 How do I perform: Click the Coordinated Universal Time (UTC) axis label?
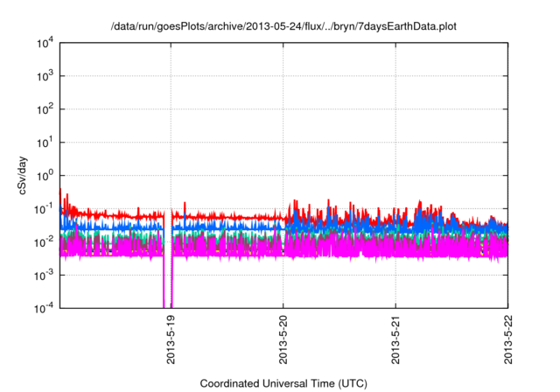pyautogui.click(x=283, y=383)
